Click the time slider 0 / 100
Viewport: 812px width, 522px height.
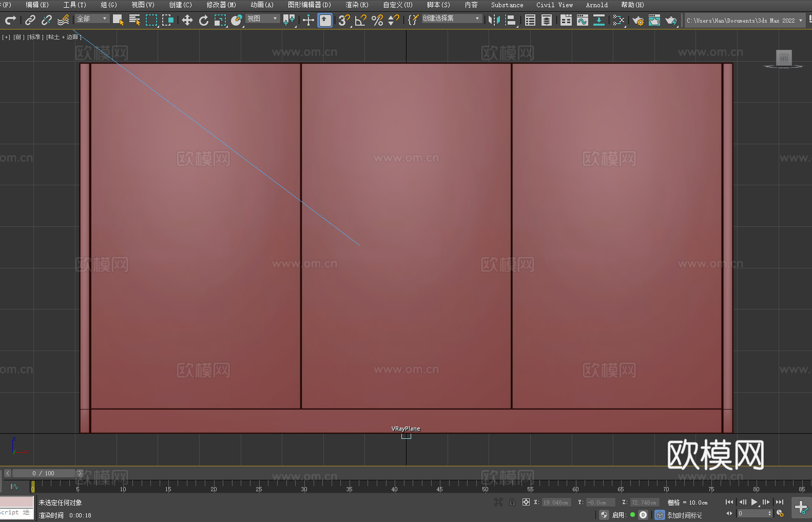(x=44, y=473)
